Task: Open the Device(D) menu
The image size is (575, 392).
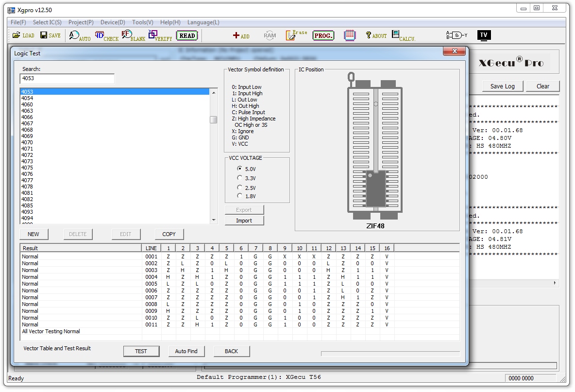Action: point(113,22)
